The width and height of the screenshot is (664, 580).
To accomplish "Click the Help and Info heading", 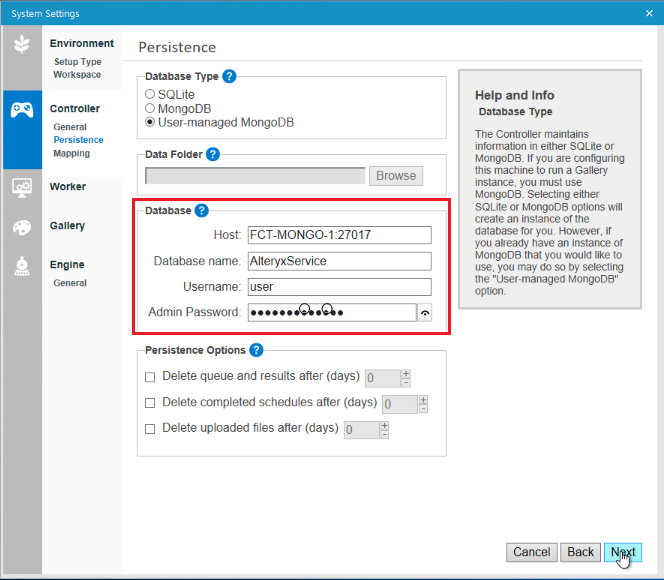I will [x=515, y=95].
